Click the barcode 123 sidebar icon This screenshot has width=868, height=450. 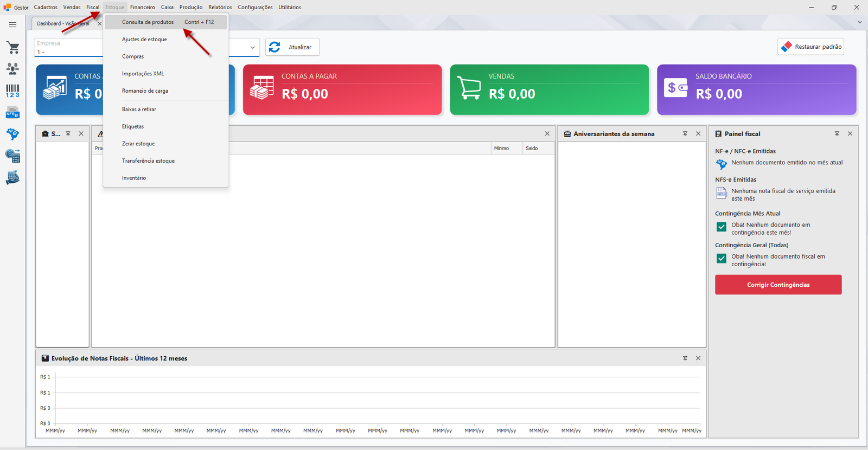[12, 91]
